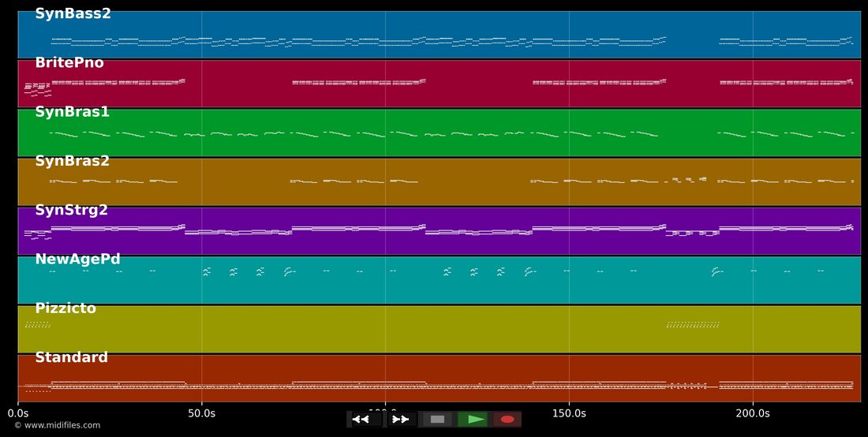Click the 0.0s time axis label
Image resolution: width=868 pixels, height=437 pixels.
click(18, 413)
